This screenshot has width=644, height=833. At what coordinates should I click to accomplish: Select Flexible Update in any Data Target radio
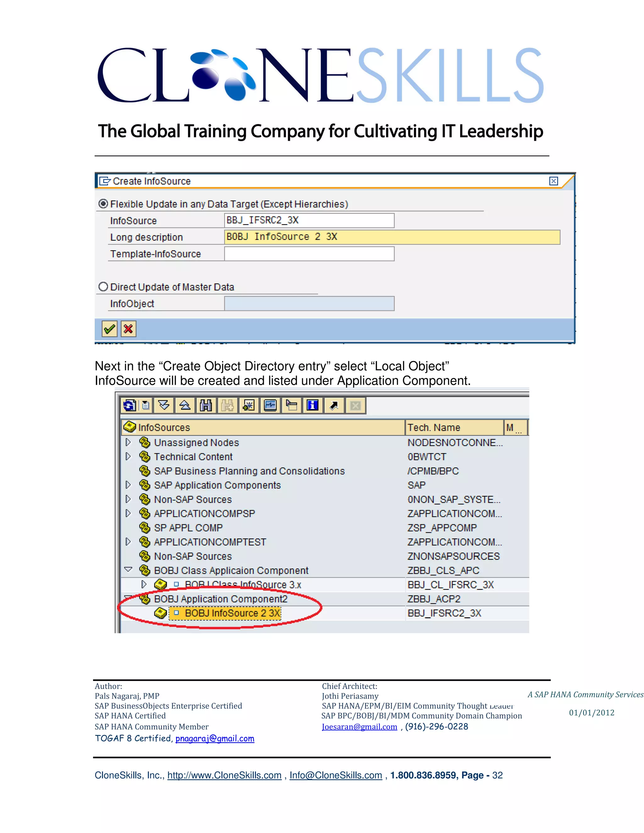tap(103, 204)
